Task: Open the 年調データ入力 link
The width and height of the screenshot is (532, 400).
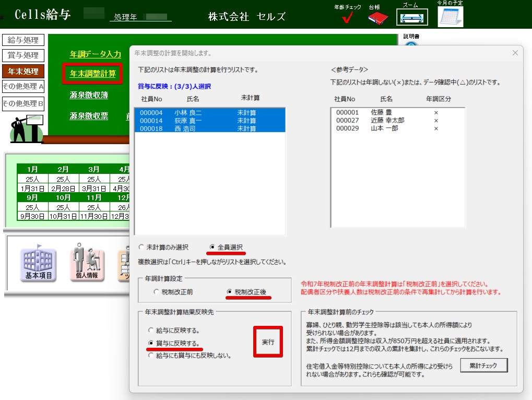Action: tap(96, 54)
